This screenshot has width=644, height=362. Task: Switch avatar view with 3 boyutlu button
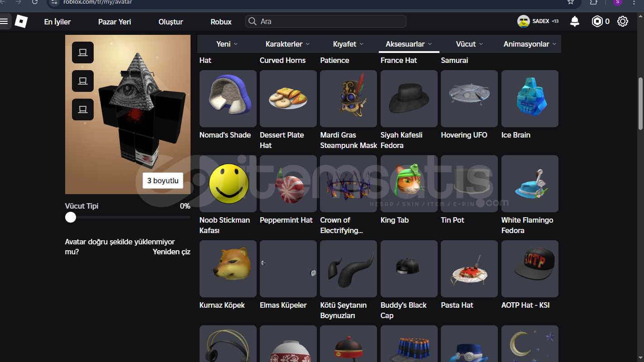(x=162, y=181)
